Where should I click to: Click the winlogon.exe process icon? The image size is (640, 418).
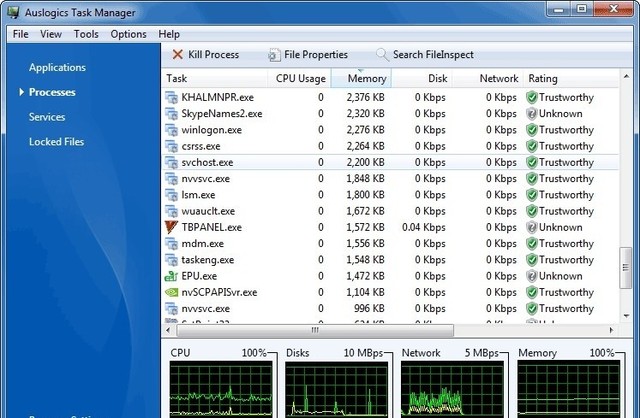point(171,130)
